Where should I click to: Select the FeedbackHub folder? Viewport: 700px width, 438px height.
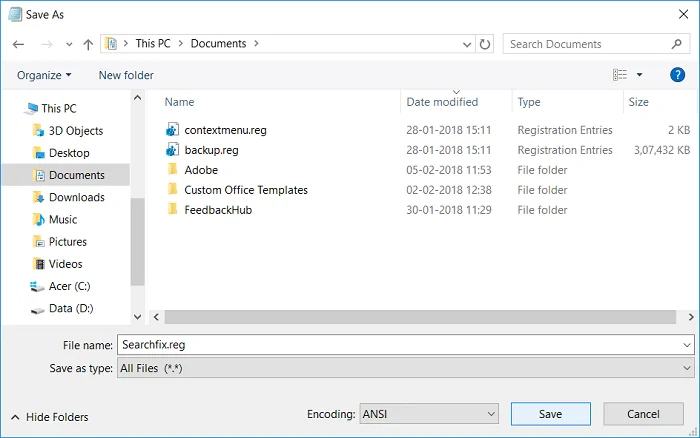coord(218,210)
